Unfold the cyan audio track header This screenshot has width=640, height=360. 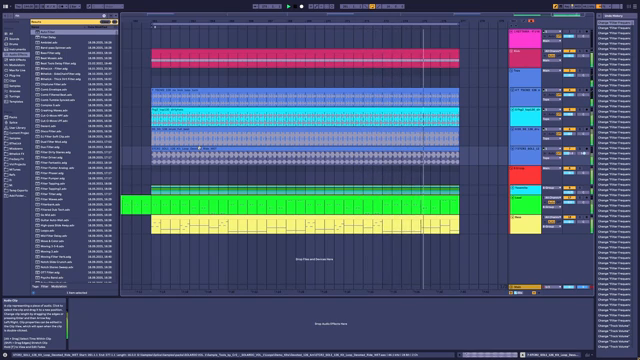[512, 110]
